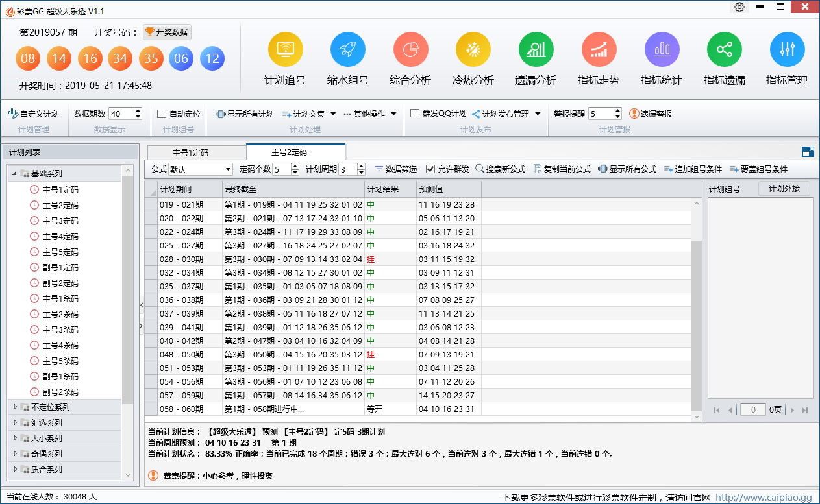Uncheck the 允许群发 checkbox
This screenshot has width=820, height=504.
pos(430,169)
